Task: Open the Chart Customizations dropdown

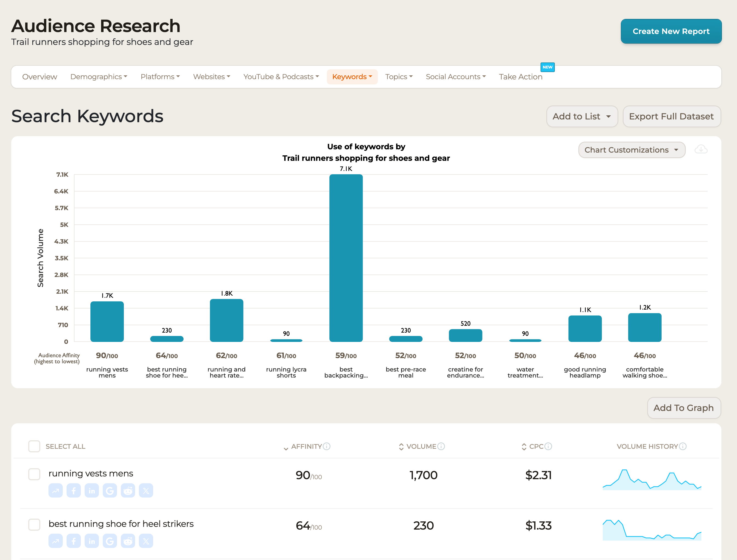Action: (x=631, y=150)
